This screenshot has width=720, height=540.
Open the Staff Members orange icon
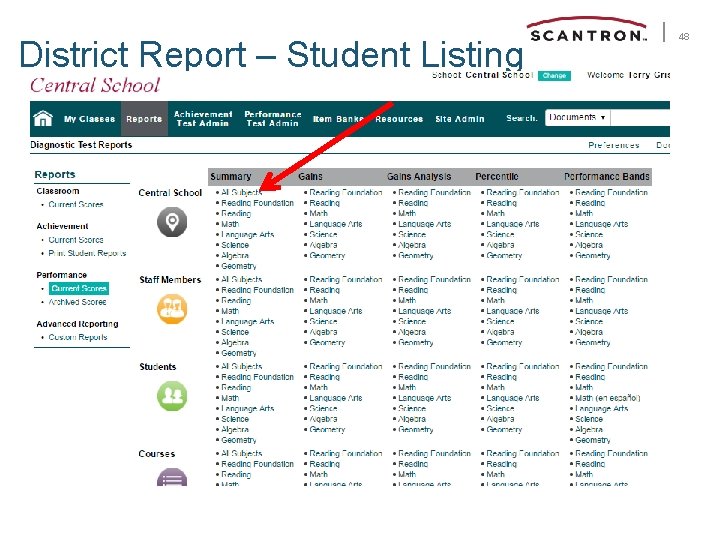172,309
